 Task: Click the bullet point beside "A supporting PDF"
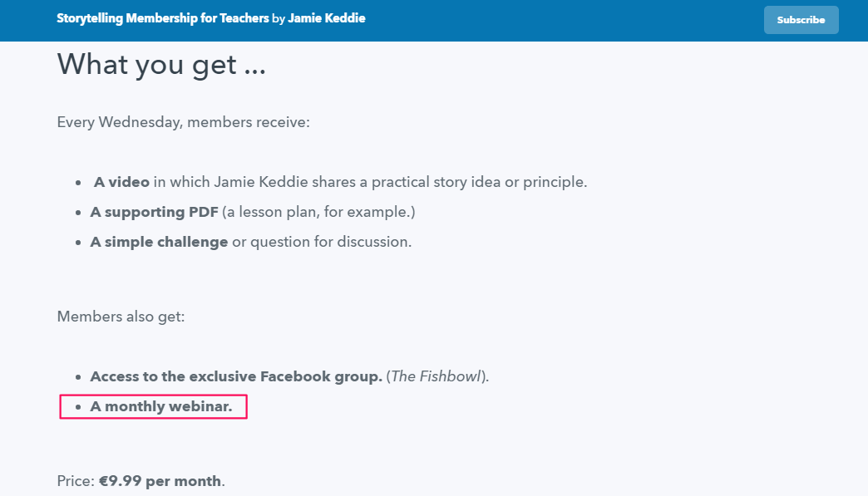pyautogui.click(x=78, y=213)
